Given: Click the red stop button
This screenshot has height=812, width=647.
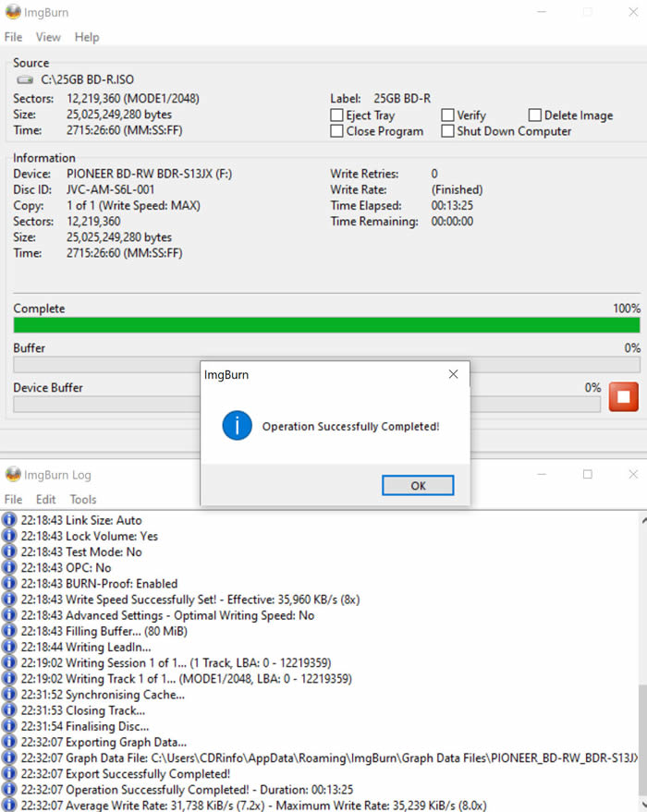Looking at the screenshot, I should (x=624, y=396).
